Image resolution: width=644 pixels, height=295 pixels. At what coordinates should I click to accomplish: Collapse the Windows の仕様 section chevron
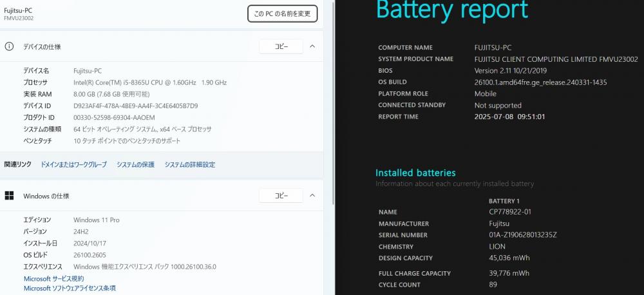[312, 196]
